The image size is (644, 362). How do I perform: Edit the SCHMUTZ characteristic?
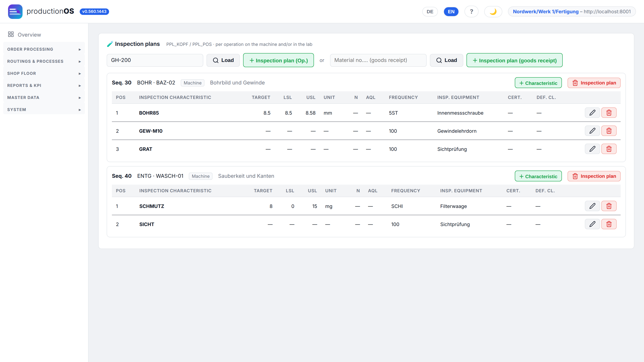[592, 206]
